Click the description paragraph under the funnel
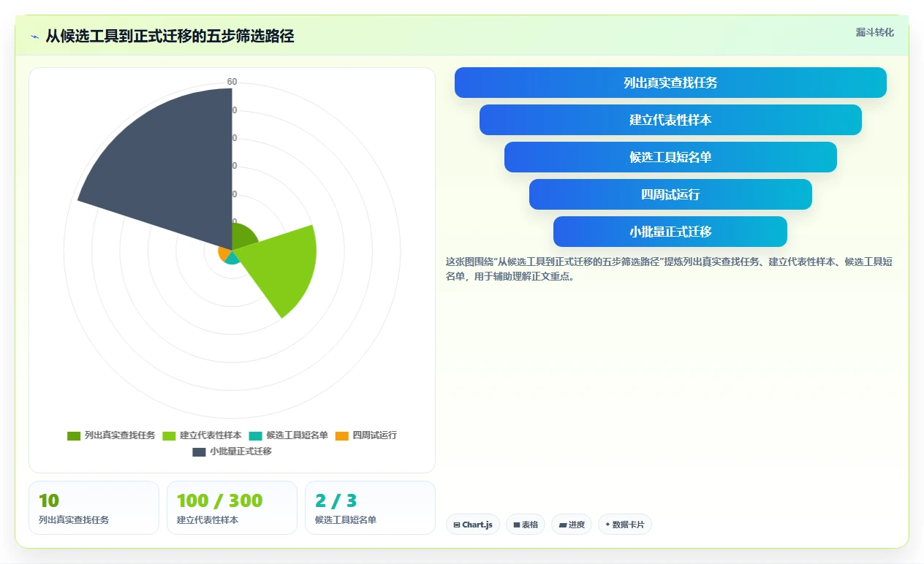Screen dimensions: 924x564 pos(670,269)
